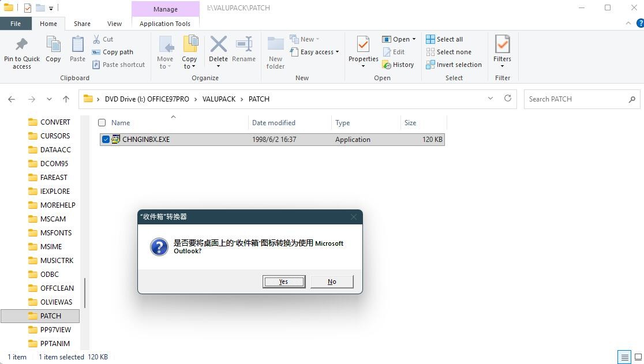
Task: Open the address bar history dropdown
Action: (491, 99)
